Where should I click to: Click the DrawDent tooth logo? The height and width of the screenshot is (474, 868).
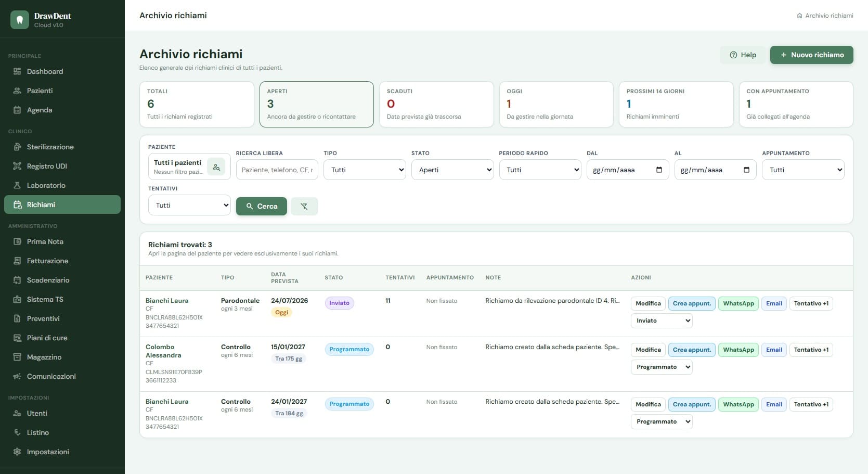point(20,20)
